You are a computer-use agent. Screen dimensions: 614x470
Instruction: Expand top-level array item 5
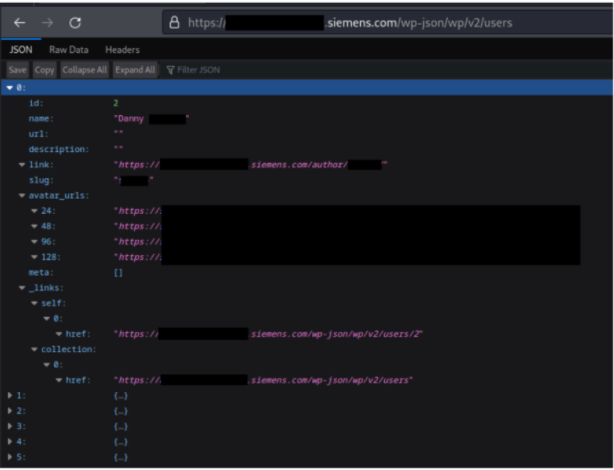coord(10,457)
